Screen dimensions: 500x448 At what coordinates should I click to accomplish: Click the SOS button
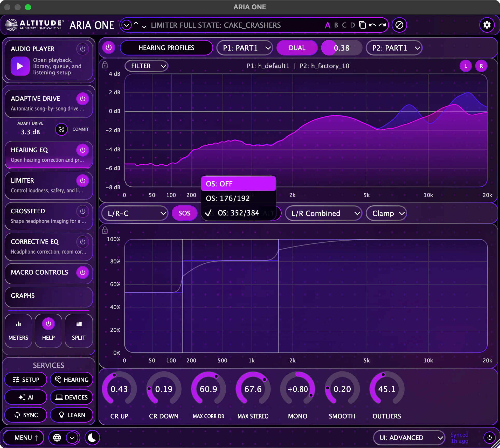pos(184,213)
